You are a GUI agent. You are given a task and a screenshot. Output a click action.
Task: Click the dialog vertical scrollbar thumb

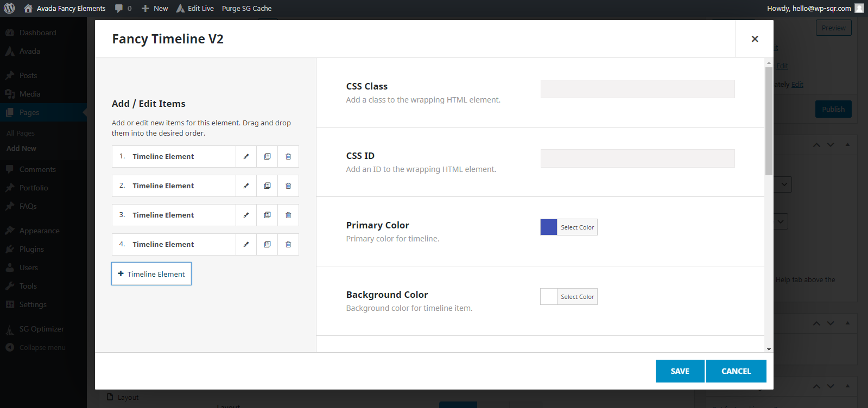769,121
